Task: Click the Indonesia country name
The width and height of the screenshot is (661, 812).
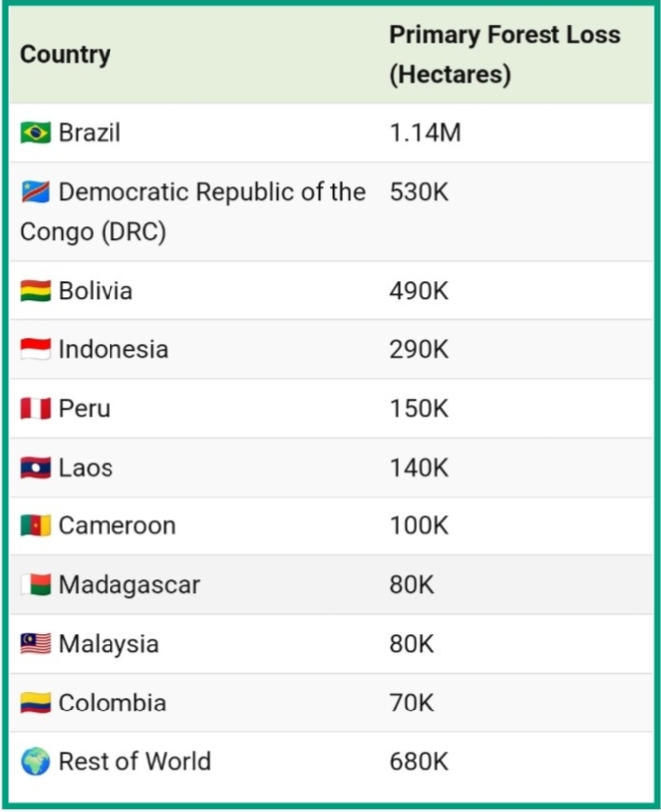Action: tap(112, 349)
